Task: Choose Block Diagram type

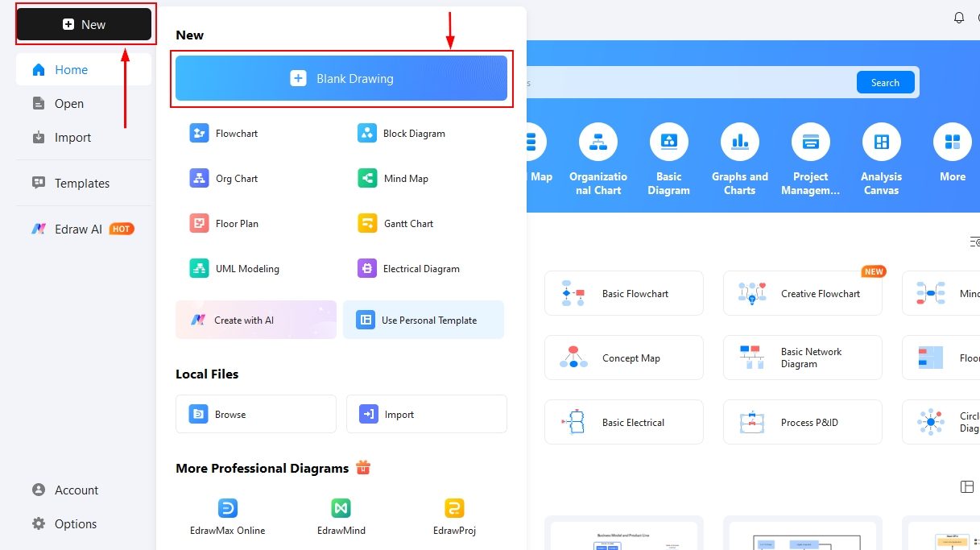Action: coord(402,134)
